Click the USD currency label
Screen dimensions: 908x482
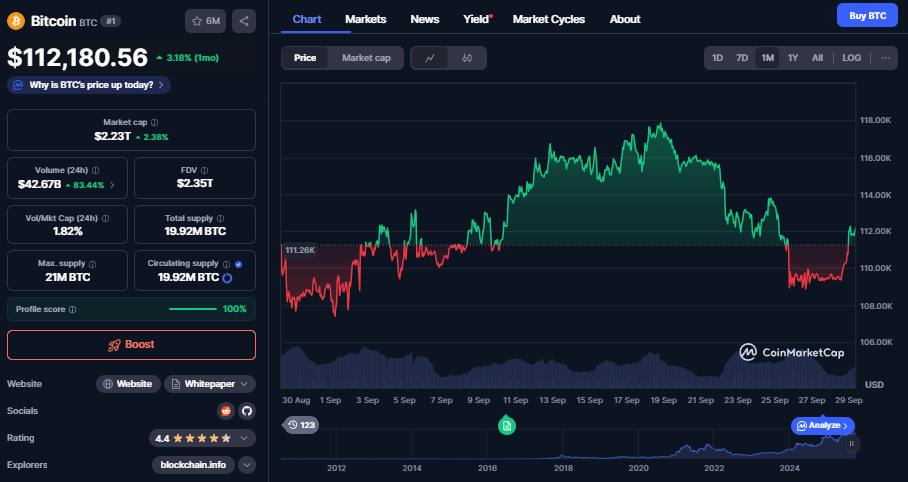pos(874,385)
